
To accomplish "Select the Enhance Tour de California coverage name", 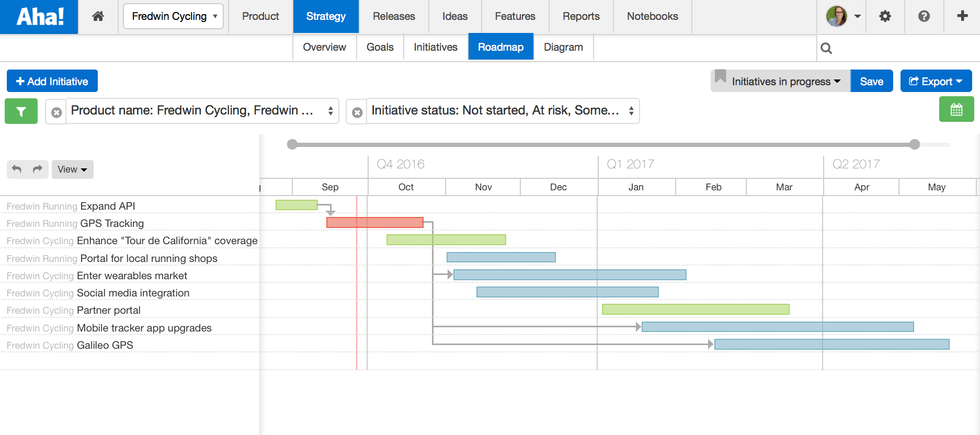I will coord(167,241).
